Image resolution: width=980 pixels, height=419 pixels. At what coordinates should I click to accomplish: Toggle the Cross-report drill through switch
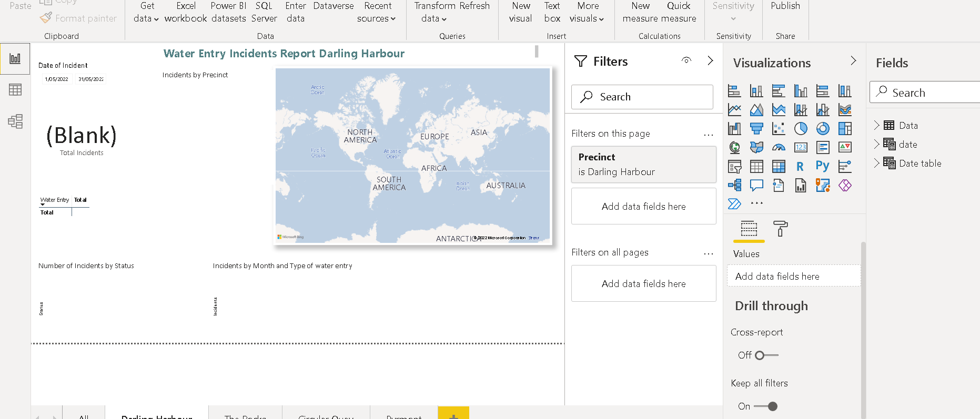tap(766, 355)
